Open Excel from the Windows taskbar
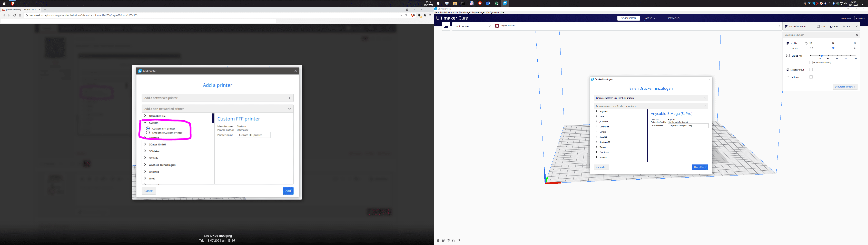Image resolution: width=868 pixels, height=245 pixels. pos(496,3)
